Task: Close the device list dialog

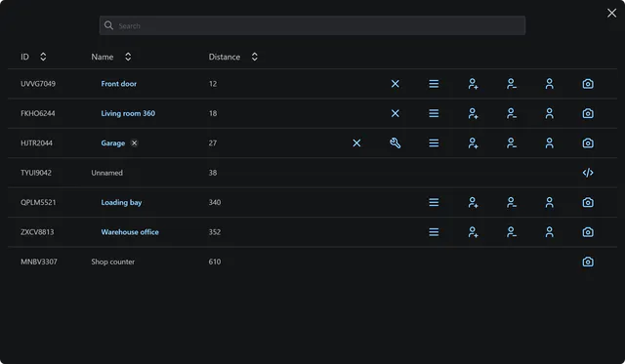Action: (611, 13)
